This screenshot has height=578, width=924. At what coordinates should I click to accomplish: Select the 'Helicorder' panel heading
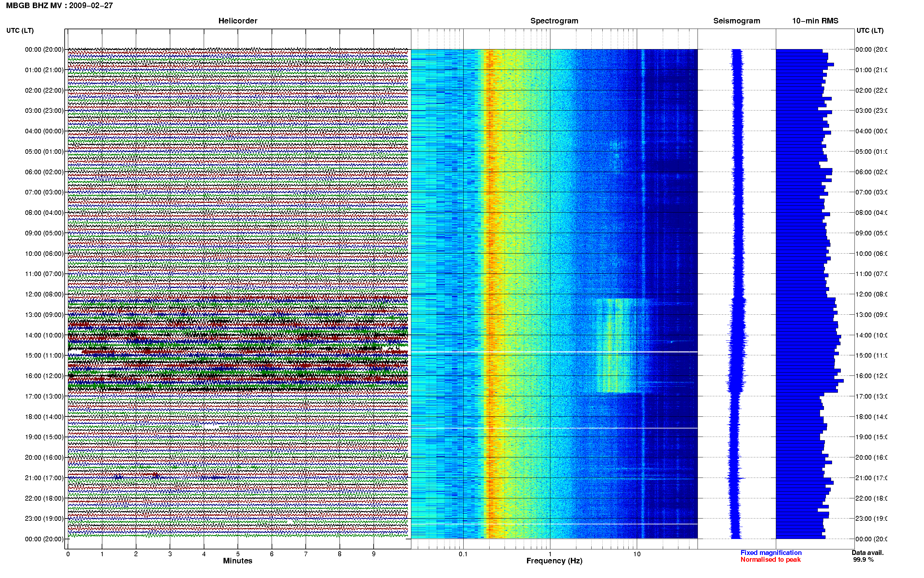click(x=237, y=21)
